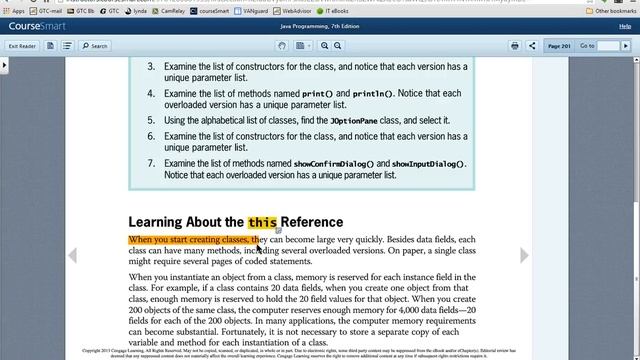Expand the left sidebar panel arrow
The image size is (640, 360).
pyautogui.click(x=4, y=65)
